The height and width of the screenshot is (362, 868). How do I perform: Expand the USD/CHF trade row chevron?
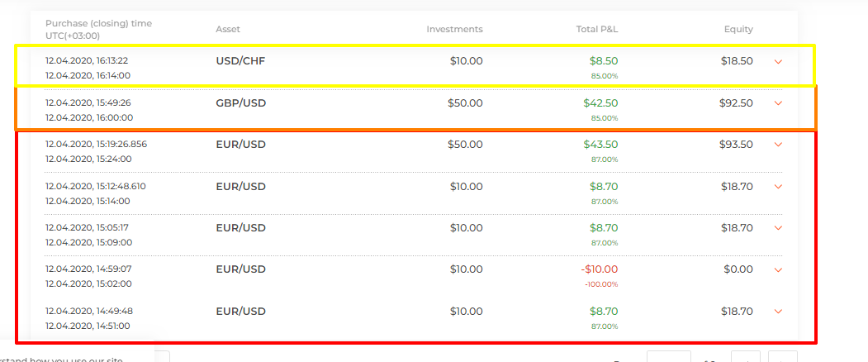(x=778, y=61)
